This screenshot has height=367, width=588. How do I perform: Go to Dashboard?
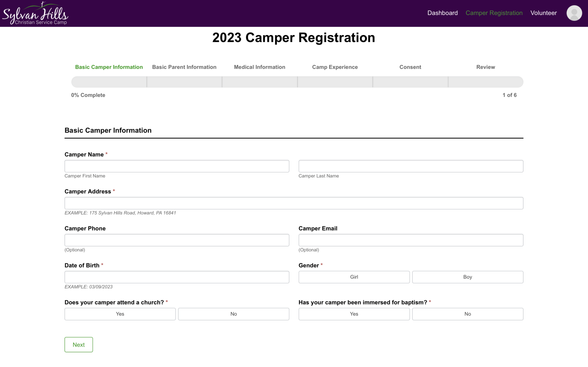(x=442, y=13)
